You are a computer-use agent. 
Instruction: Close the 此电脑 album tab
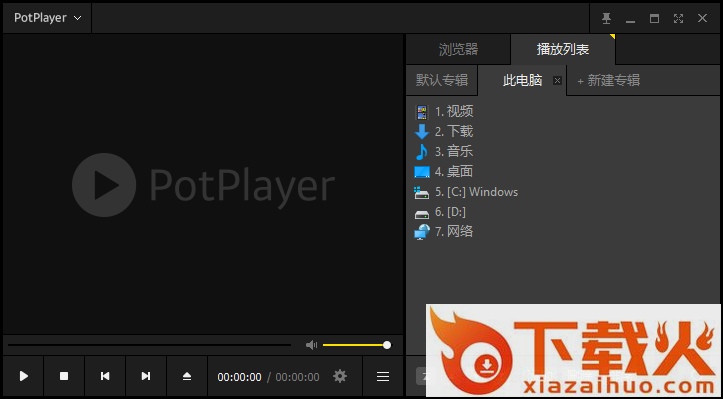click(557, 81)
